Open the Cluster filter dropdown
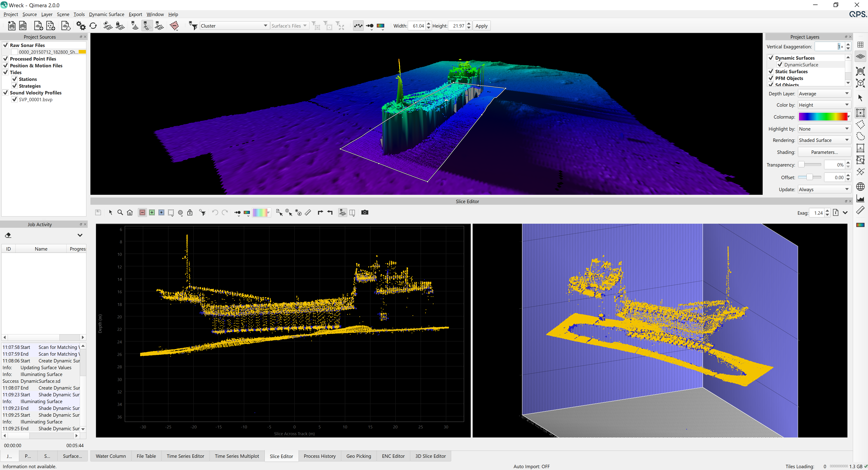Screen dimensions: 868x470 (234, 26)
